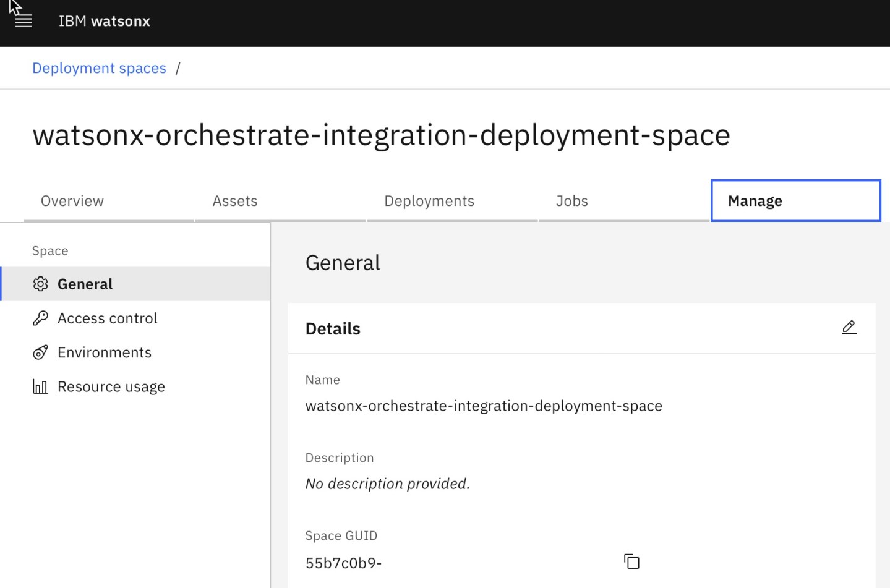Click the gear icon next to General
Screen dimensions: 890x588
[x=40, y=284]
